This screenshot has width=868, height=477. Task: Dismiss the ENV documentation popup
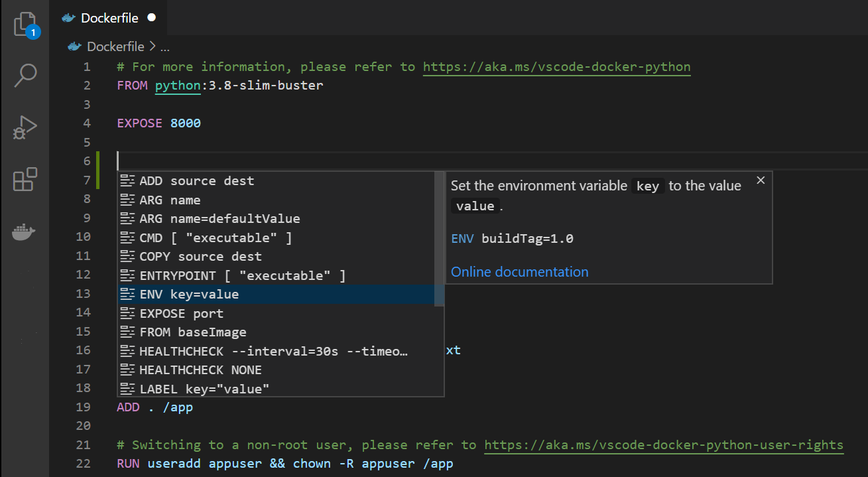pos(760,180)
